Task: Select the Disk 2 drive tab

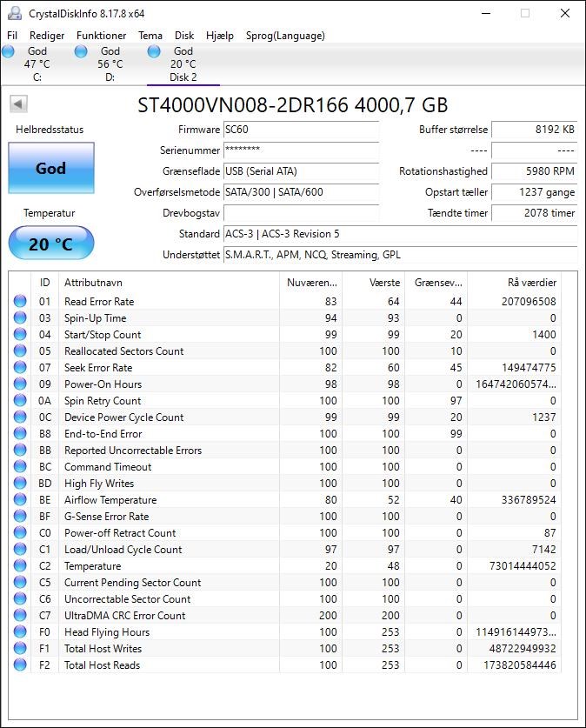Action: (x=183, y=64)
